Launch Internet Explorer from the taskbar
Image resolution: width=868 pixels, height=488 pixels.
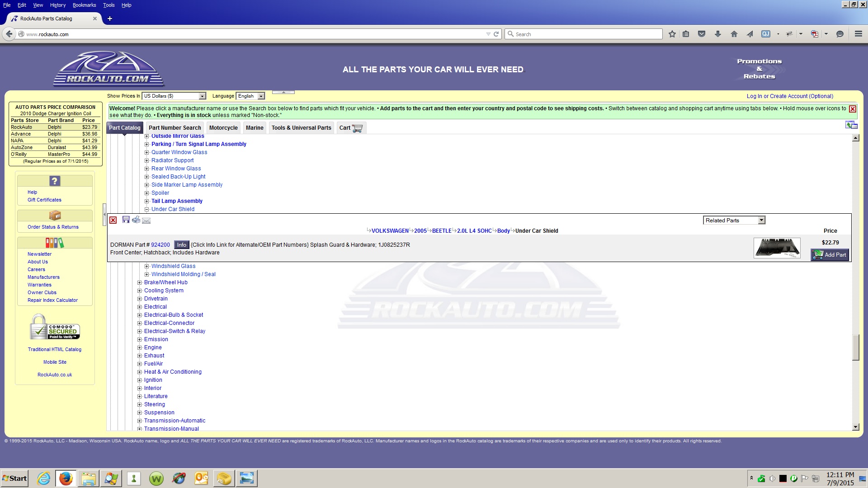(x=43, y=478)
